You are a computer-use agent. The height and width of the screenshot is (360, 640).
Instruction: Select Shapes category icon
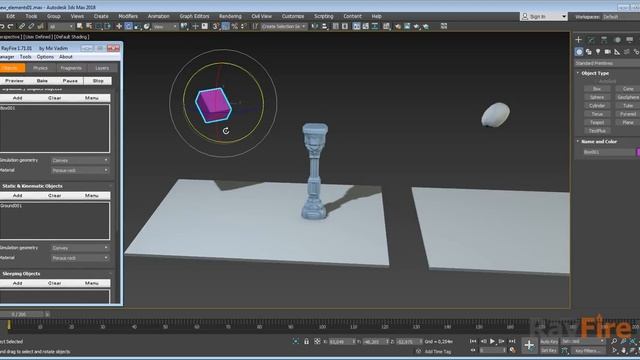tap(589, 52)
